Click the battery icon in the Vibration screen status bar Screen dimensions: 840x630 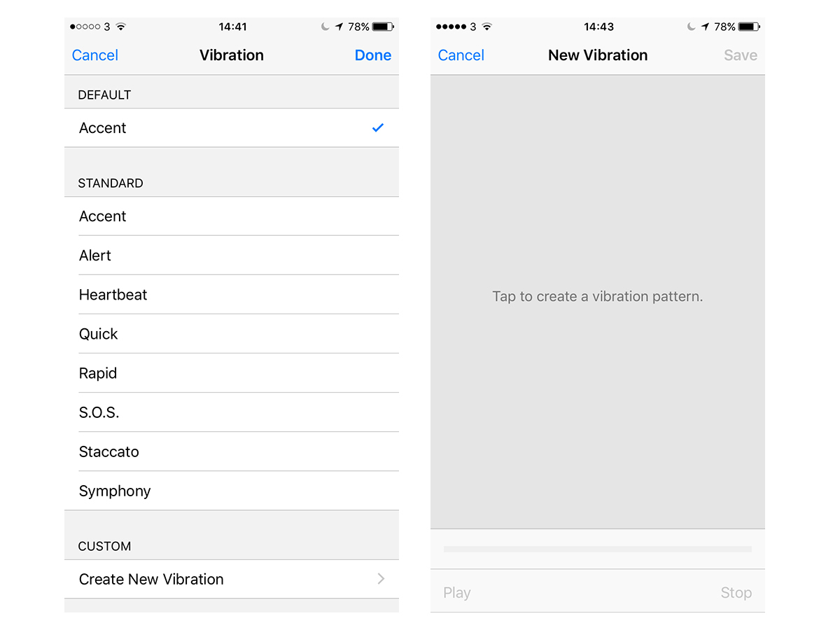click(384, 27)
